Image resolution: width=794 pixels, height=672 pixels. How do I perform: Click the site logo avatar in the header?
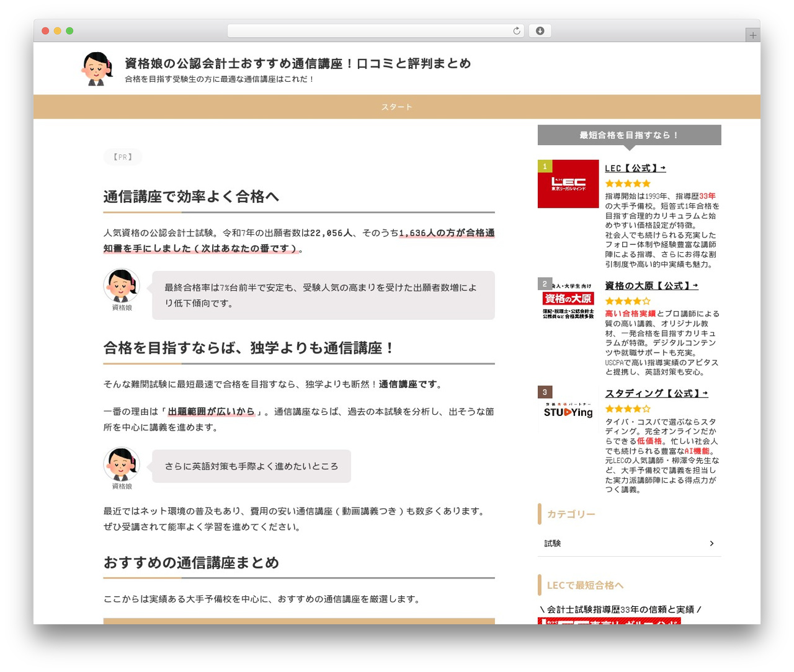(x=97, y=69)
